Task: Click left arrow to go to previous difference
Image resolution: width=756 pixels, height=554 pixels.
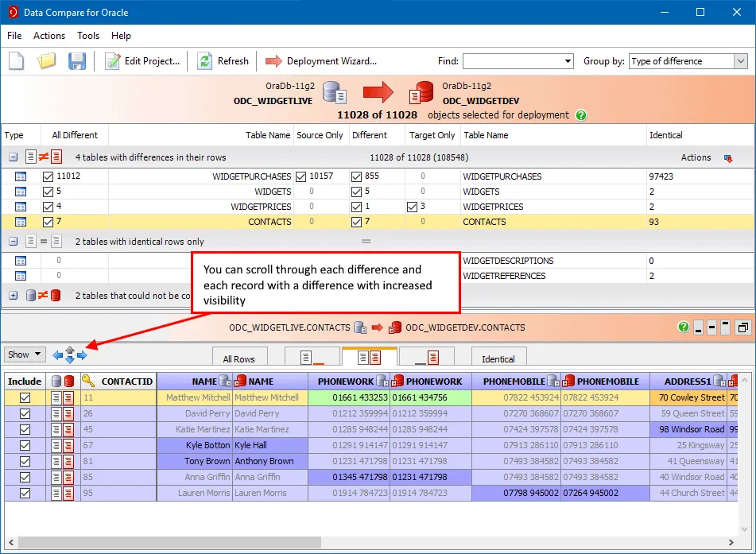Action: point(58,355)
